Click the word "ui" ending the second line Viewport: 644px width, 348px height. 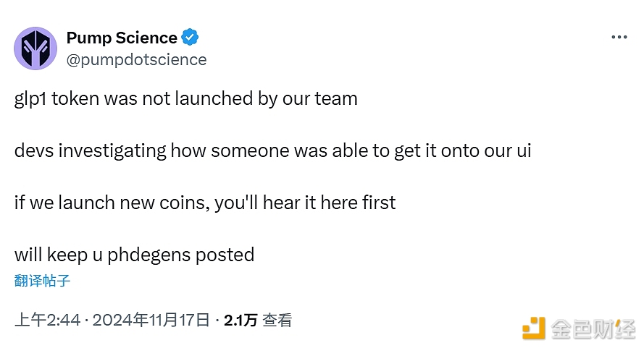(522, 150)
